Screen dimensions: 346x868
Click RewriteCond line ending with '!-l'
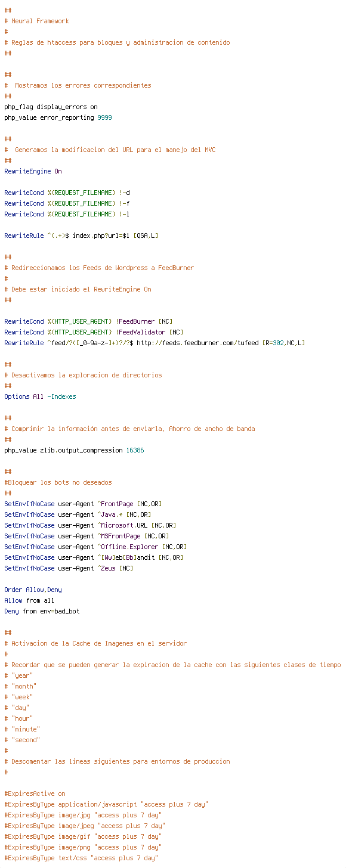pos(67,214)
